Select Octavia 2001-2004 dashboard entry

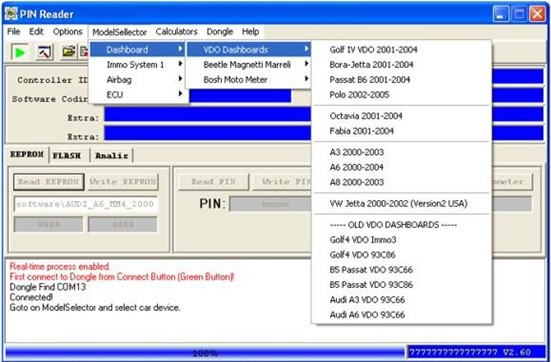pos(366,116)
